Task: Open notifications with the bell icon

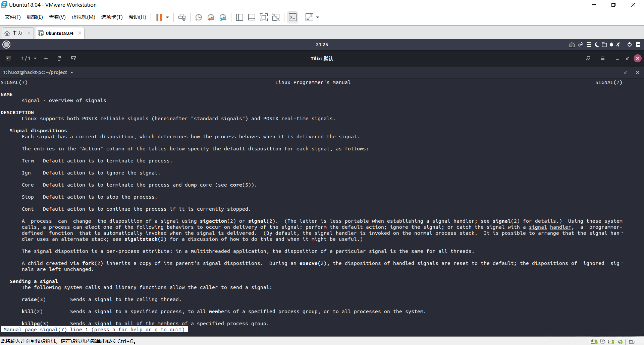Action: pos(611,45)
